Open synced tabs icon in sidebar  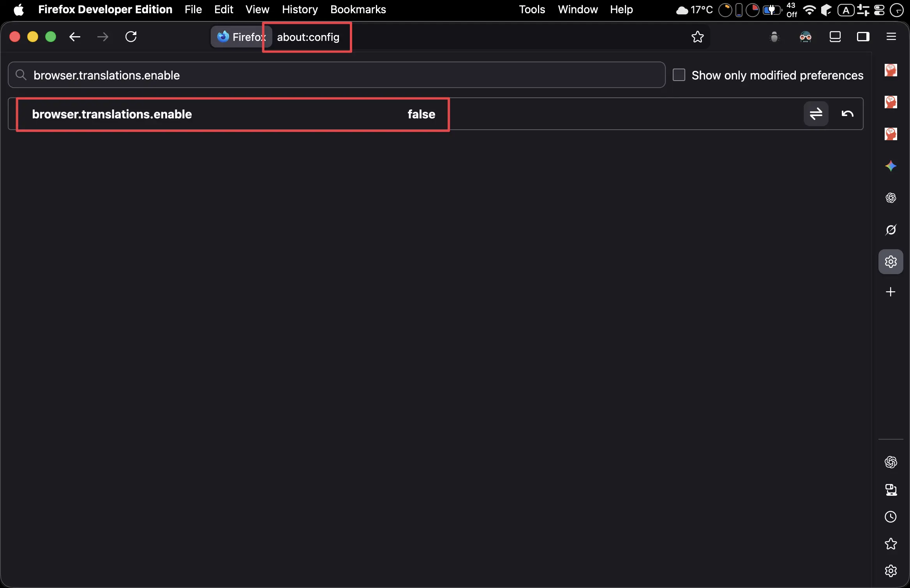tap(891, 489)
